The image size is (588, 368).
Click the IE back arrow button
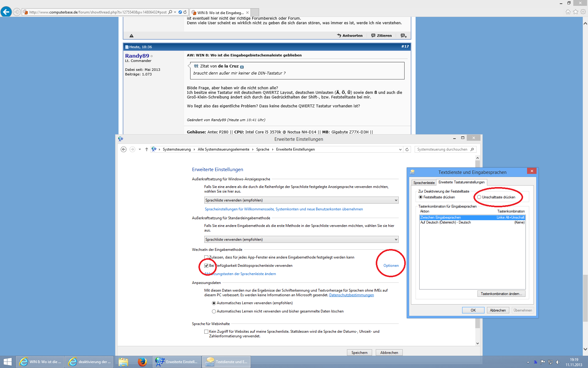click(x=6, y=12)
